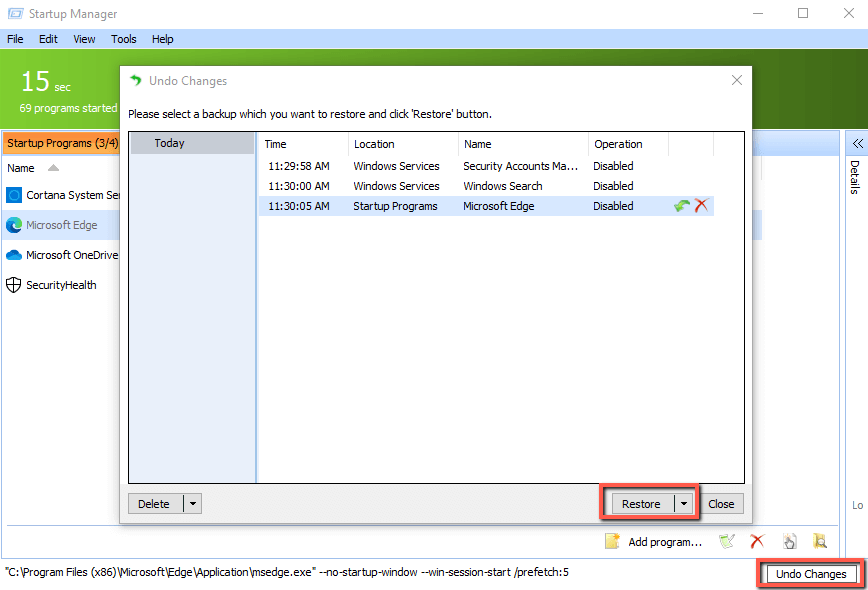Open the View menu
The width and height of the screenshot is (868, 590).
point(84,39)
